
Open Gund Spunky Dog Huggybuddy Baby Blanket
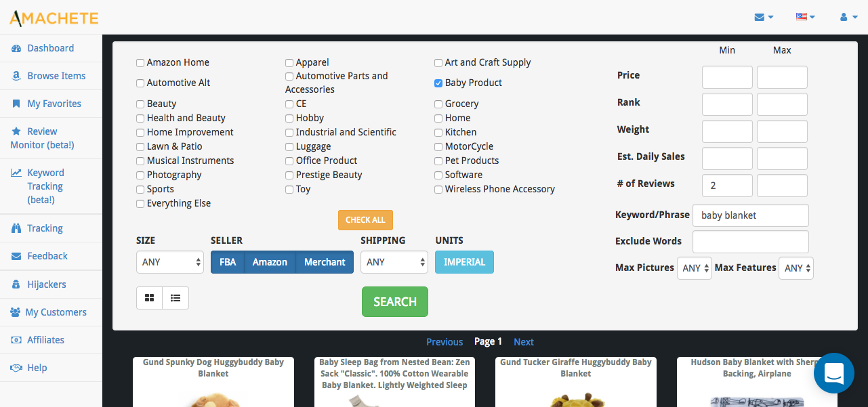tap(213, 368)
